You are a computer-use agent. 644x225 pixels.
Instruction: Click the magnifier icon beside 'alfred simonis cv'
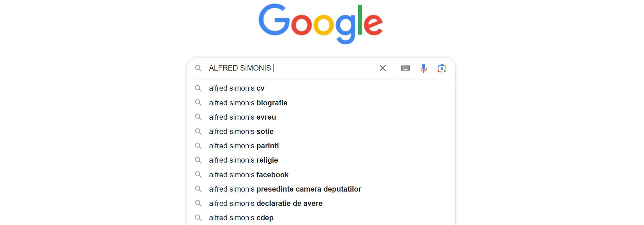[x=199, y=88]
